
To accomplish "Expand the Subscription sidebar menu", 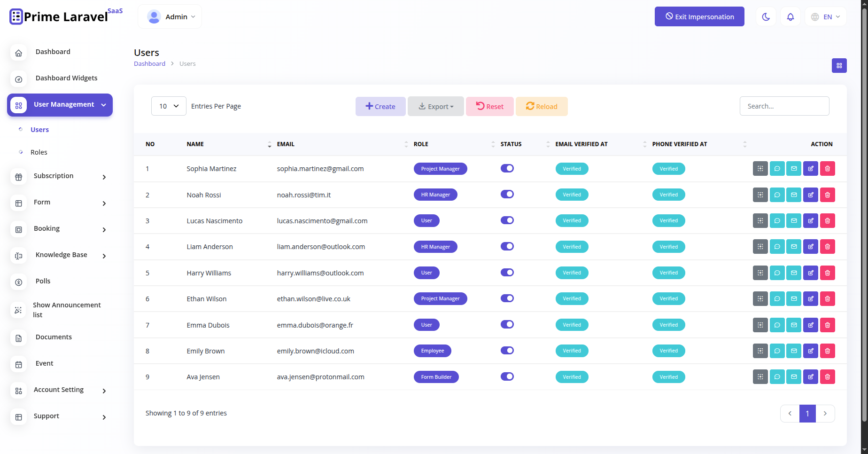I will pyautogui.click(x=60, y=176).
